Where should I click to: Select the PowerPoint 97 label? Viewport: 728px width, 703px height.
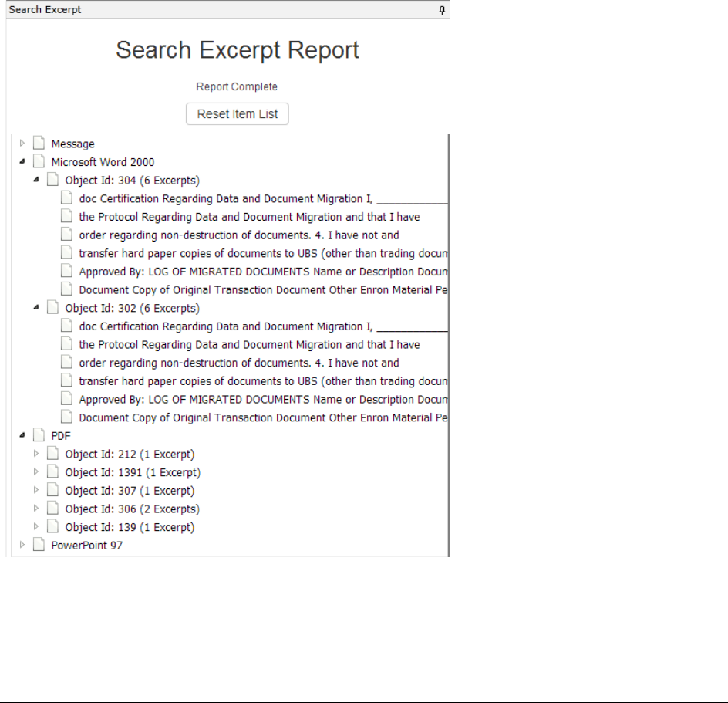click(87, 546)
